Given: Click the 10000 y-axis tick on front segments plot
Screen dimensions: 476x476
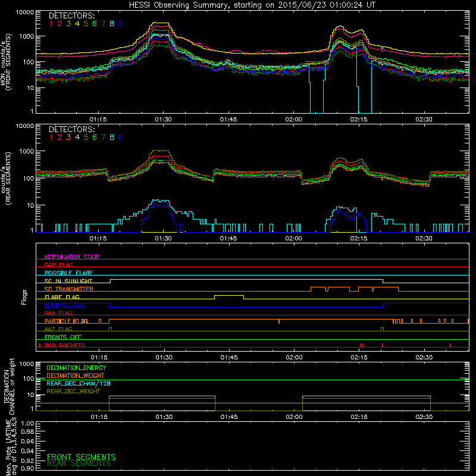Looking at the screenshot, I should point(25,12).
